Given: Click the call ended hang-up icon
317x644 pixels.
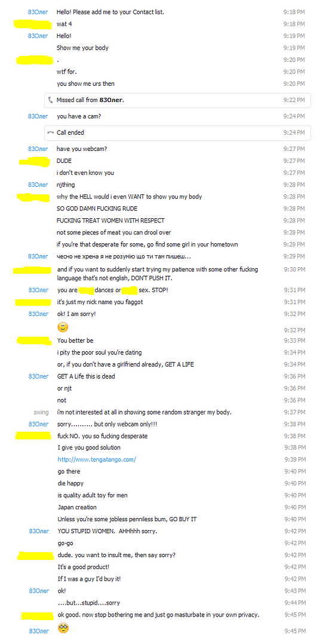Looking at the screenshot, I should click(x=51, y=132).
